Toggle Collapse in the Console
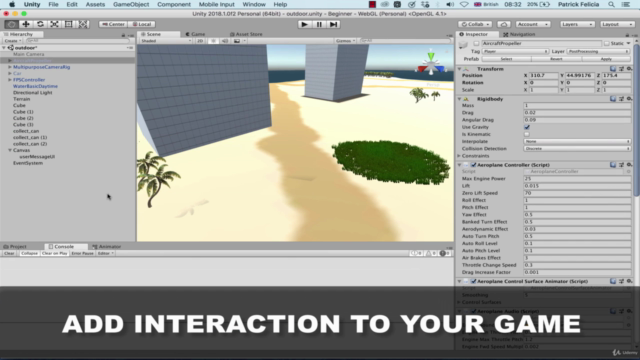 [29, 253]
